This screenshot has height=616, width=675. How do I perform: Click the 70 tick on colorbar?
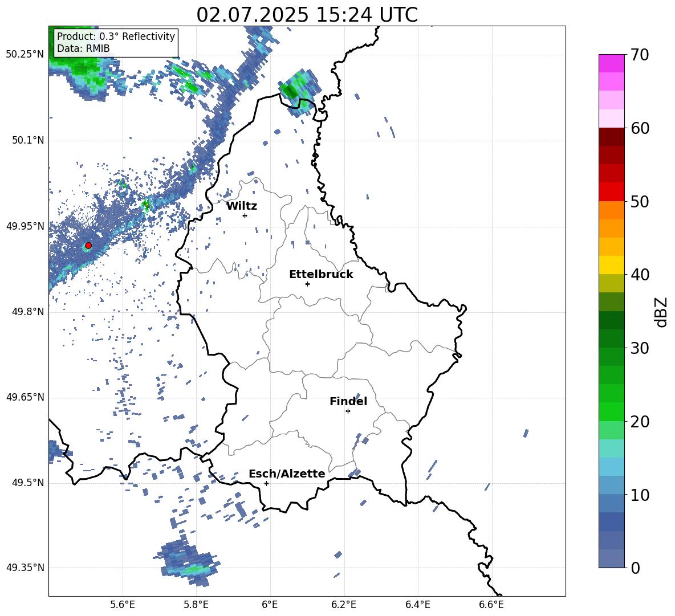[639, 55]
